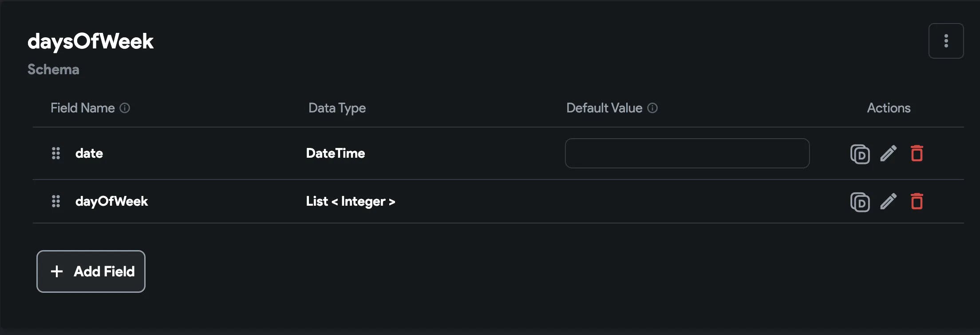Duplicate the date field
Image resolution: width=980 pixels, height=335 pixels.
(860, 154)
